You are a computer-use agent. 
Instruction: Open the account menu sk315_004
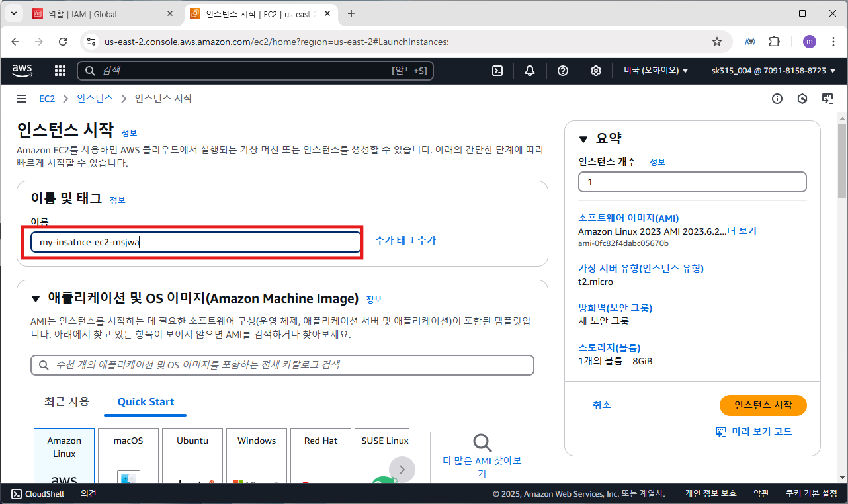[x=773, y=71]
